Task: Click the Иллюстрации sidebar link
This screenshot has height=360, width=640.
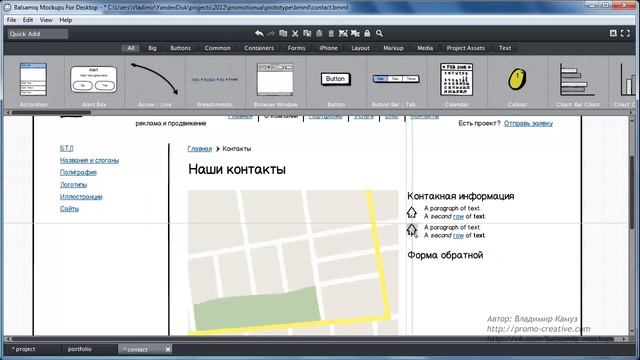Action: (x=81, y=197)
